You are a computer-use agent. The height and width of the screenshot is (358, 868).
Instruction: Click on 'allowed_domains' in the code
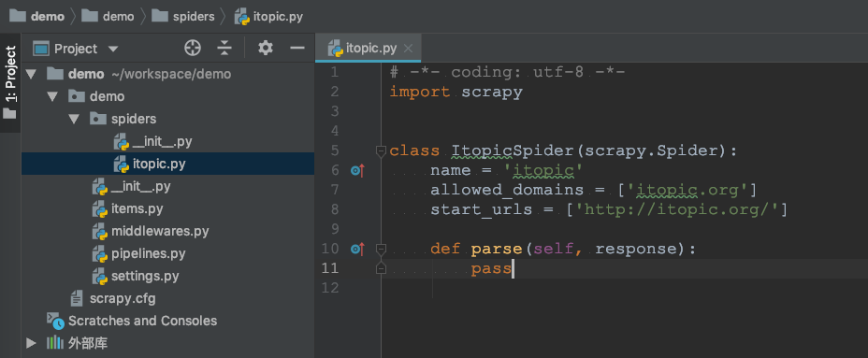[507, 191]
